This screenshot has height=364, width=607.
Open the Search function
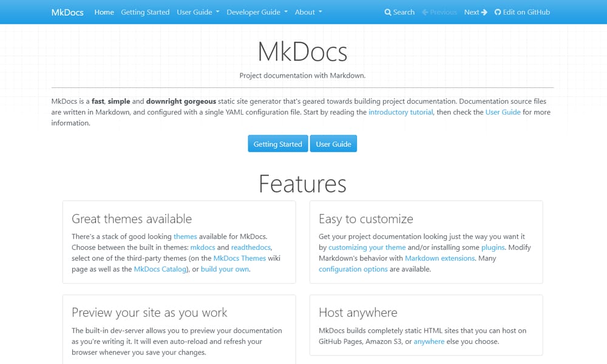point(399,12)
